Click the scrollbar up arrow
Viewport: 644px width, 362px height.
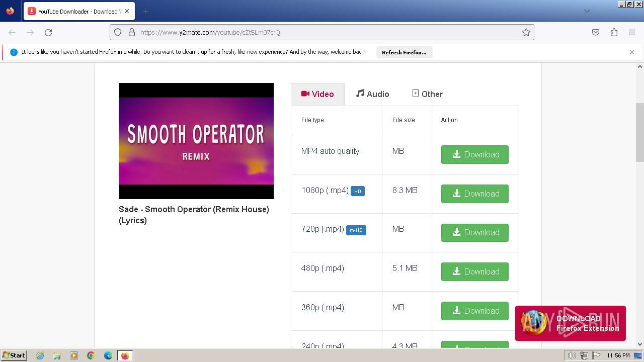point(640,66)
